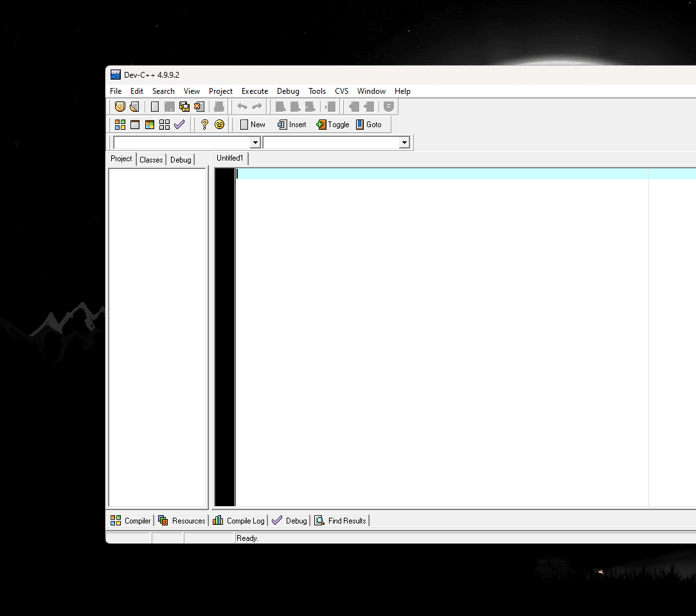Open the Project menu in the menu bar
Image resolution: width=696 pixels, height=616 pixels.
tap(220, 91)
